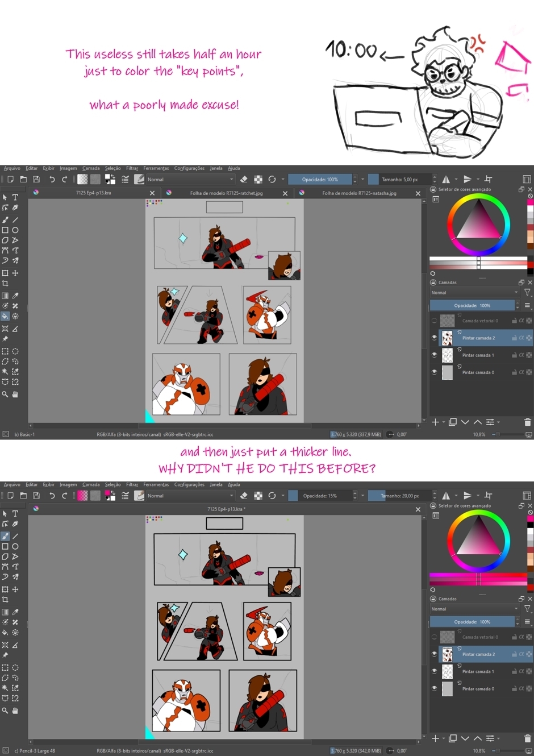
Task: Switch to Folha de modelo R7125-ratchet.jpg tab
Action: (x=226, y=193)
